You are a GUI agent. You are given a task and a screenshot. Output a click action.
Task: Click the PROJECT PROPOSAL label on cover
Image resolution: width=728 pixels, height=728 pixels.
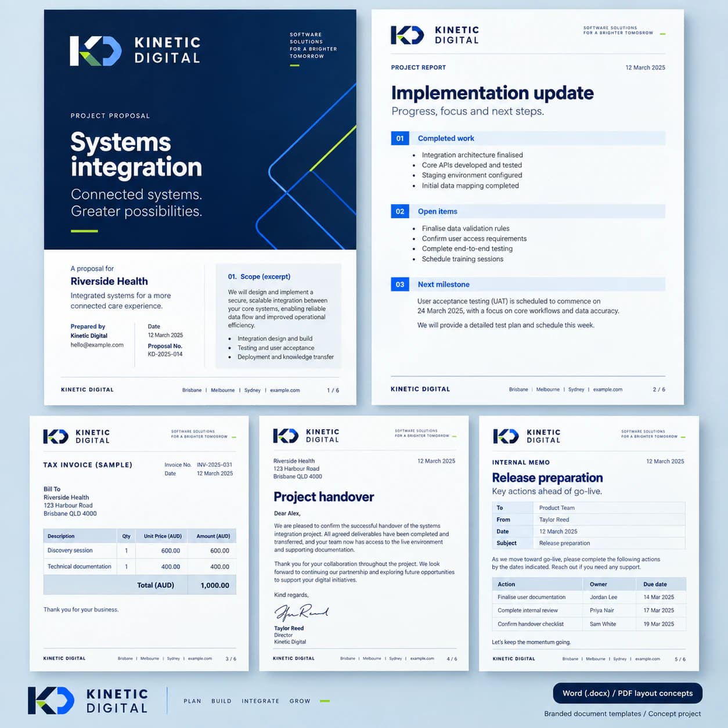pos(110,116)
